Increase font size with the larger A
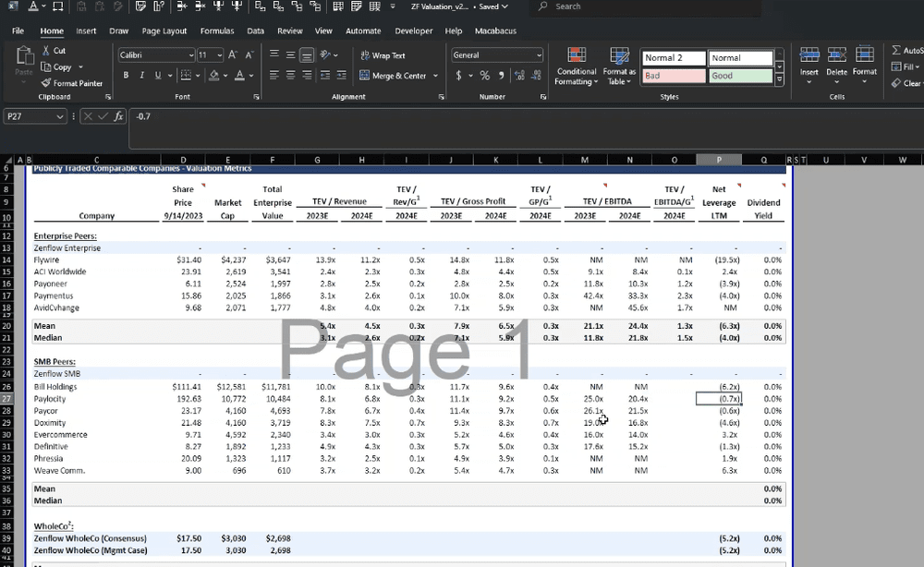The width and height of the screenshot is (924, 567). [233, 54]
